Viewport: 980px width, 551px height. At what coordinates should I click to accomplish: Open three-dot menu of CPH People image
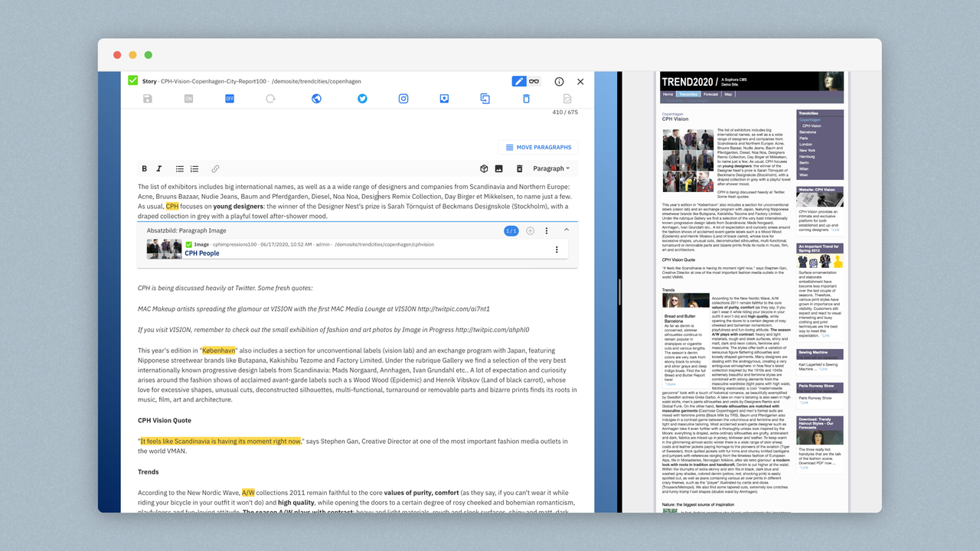557,249
